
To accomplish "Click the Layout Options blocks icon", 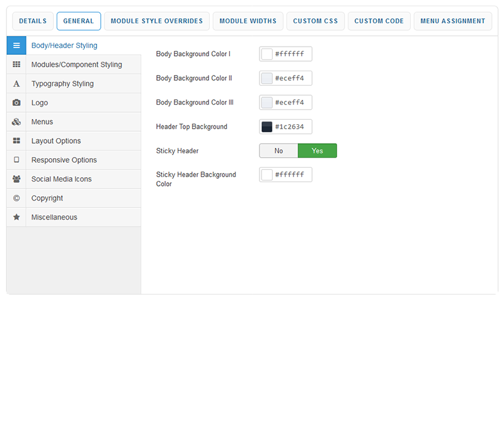I will 16,141.
